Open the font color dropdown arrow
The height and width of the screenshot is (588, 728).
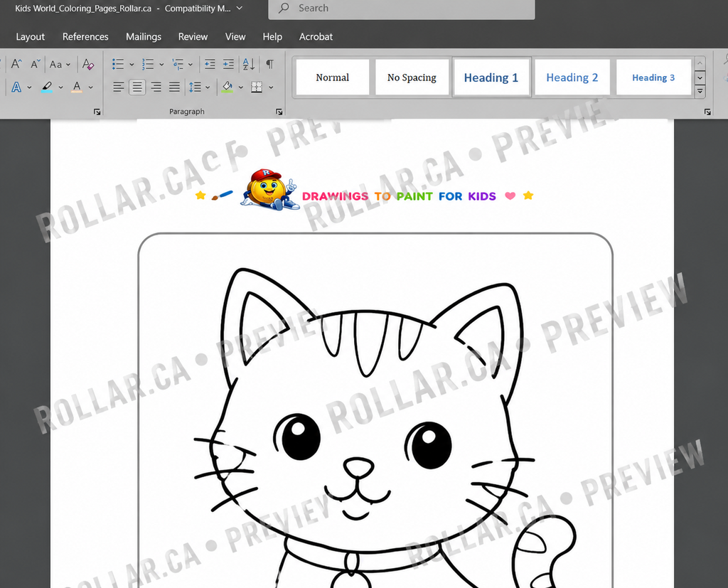tap(90, 87)
